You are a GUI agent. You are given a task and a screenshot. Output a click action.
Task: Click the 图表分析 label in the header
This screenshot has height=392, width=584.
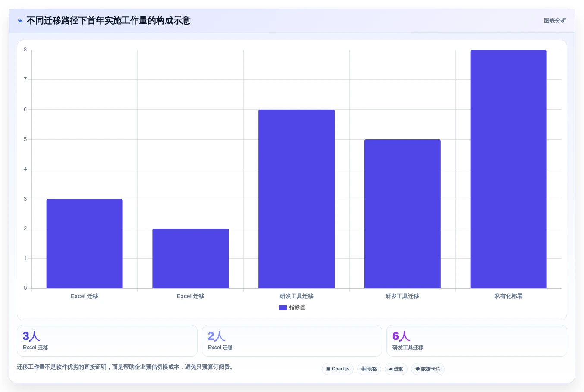coord(555,21)
